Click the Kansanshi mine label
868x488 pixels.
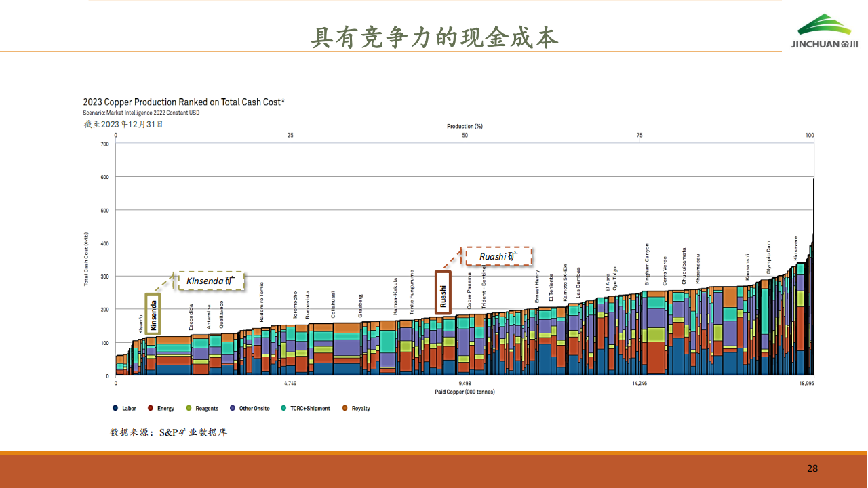[747, 267]
